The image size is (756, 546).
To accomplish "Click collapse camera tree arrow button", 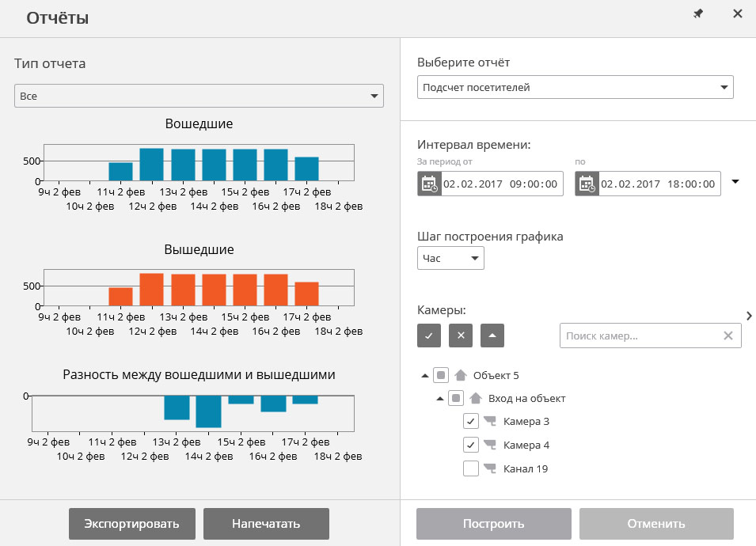I will tap(492, 336).
